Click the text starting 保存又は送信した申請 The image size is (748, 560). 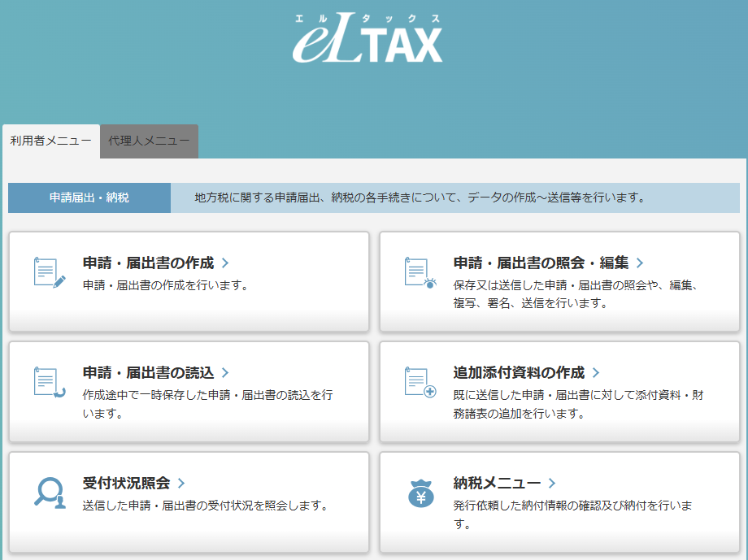coord(577,294)
